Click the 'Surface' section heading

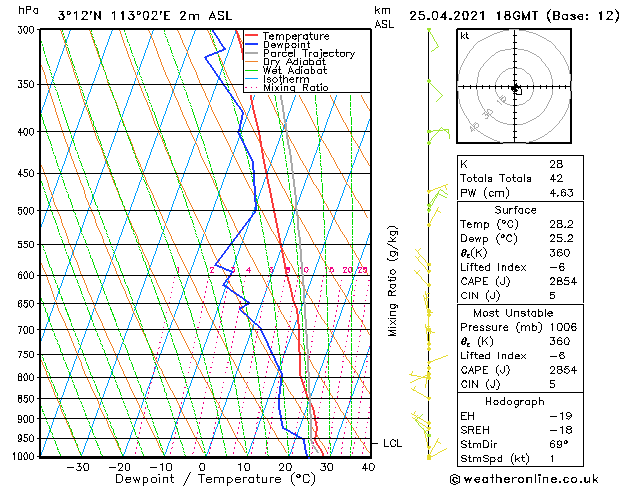[x=515, y=210]
